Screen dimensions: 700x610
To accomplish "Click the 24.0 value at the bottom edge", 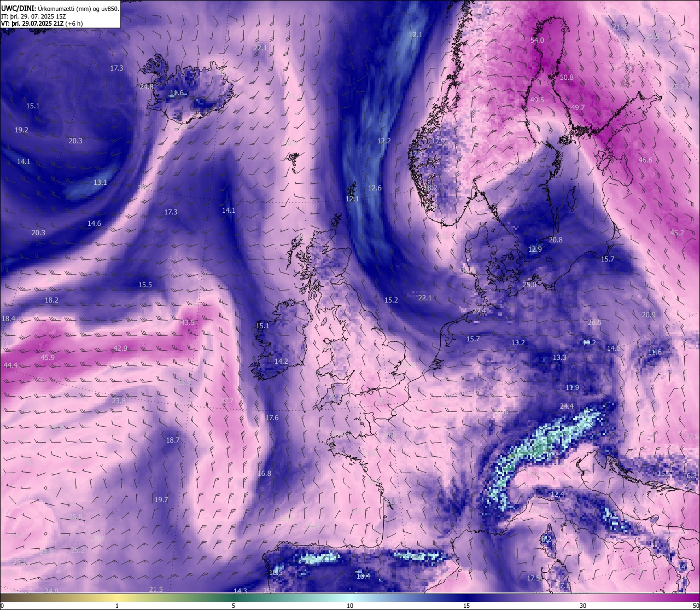I will (x=51, y=591).
